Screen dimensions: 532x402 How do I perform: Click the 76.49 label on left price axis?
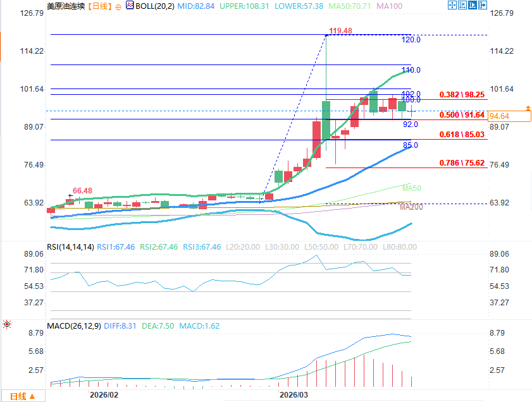click(34, 165)
